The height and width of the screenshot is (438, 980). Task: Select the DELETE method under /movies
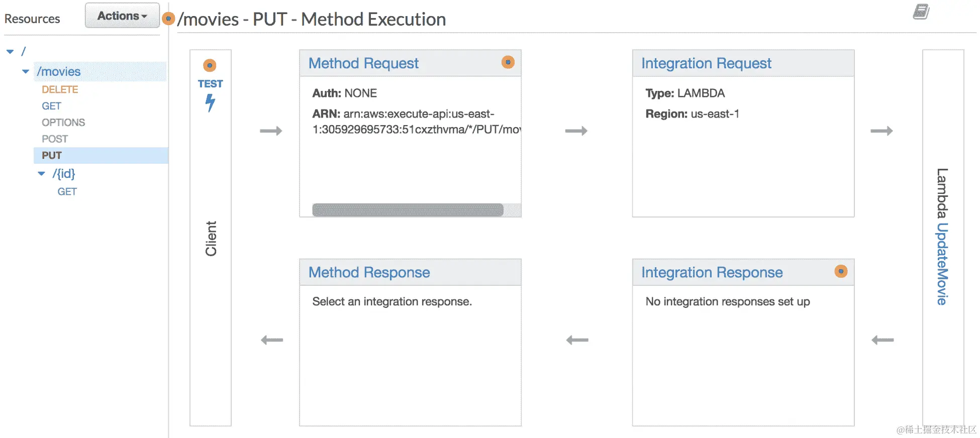(x=60, y=89)
